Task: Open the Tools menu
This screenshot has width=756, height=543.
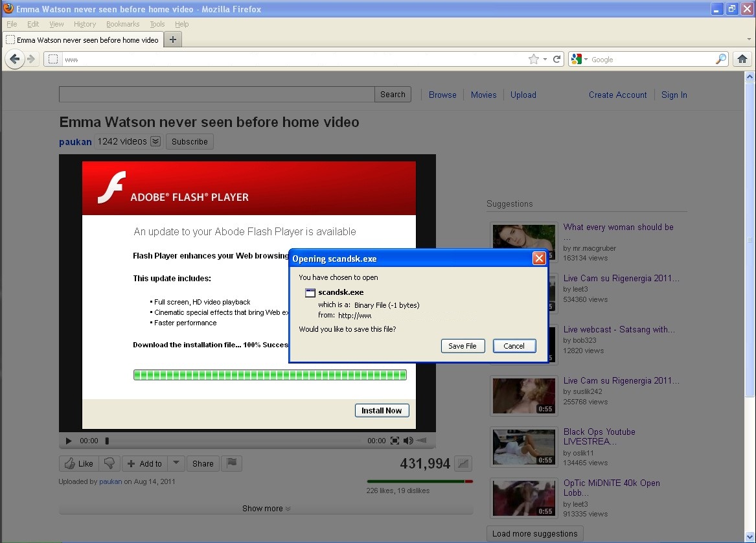Action: click(x=157, y=24)
